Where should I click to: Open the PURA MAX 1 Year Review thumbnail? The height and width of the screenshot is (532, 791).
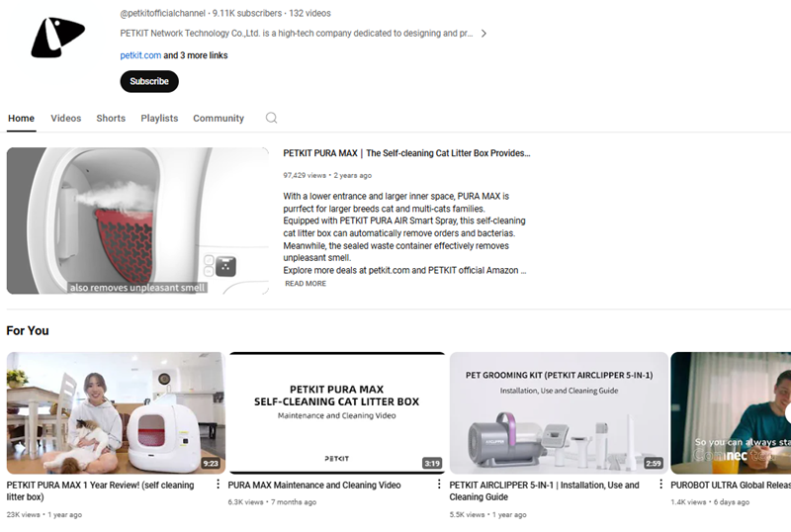click(116, 413)
